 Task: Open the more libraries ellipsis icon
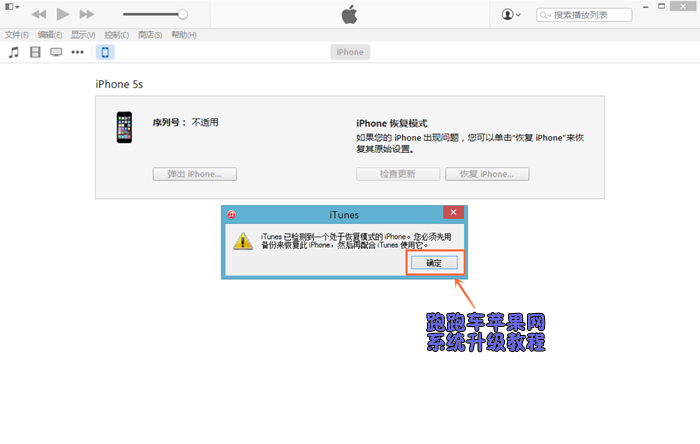tap(78, 52)
